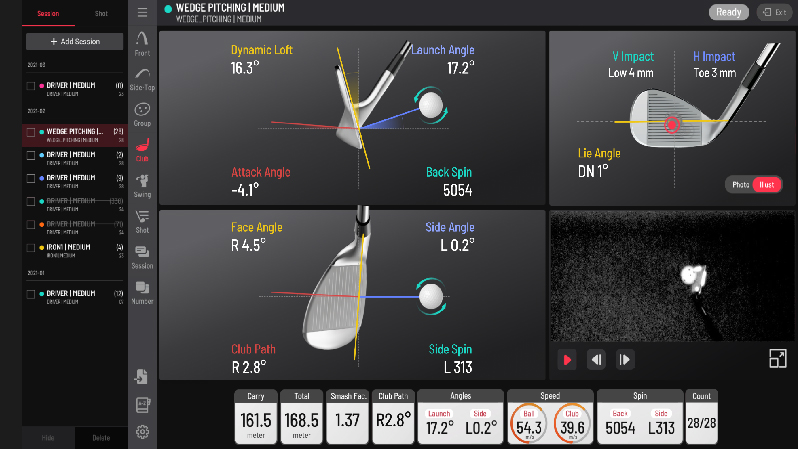
Task: Toggle Photo/Dust switch to Photo
Action: click(740, 185)
